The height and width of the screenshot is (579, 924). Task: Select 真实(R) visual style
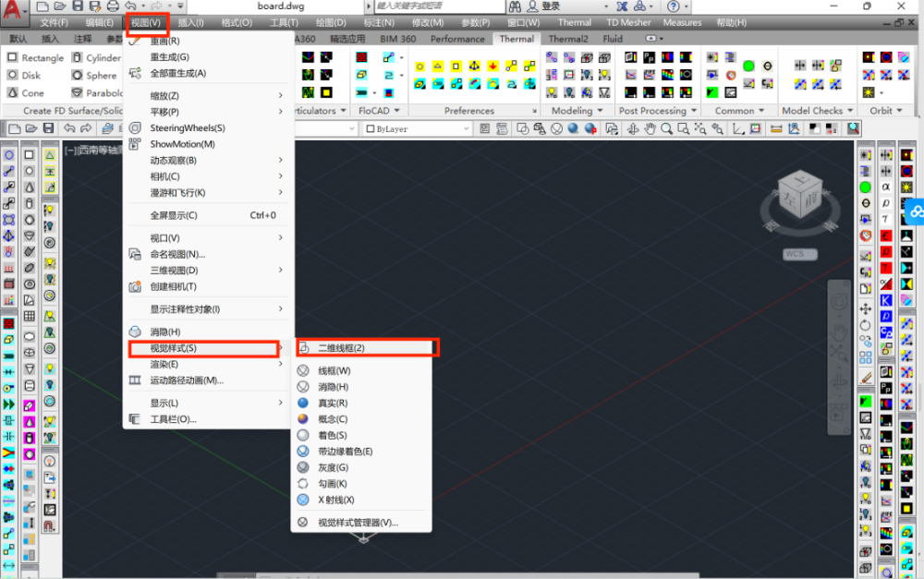361,403
